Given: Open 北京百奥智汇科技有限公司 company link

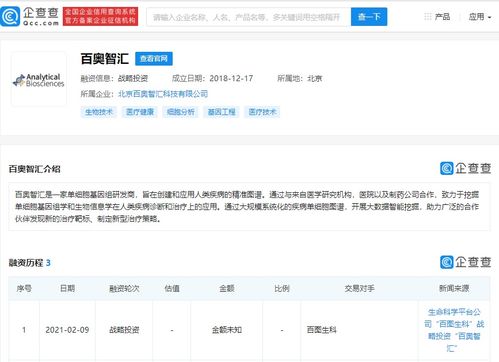Looking at the screenshot, I should [163, 94].
